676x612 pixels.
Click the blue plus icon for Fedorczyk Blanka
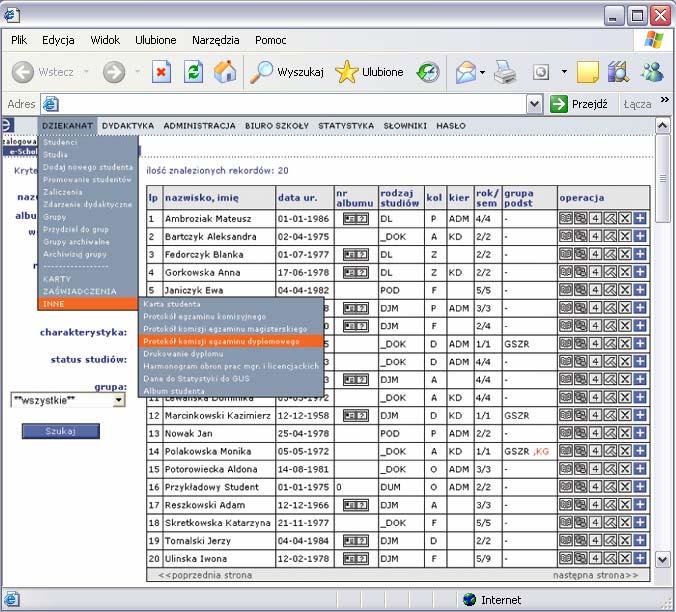pyautogui.click(x=640, y=254)
